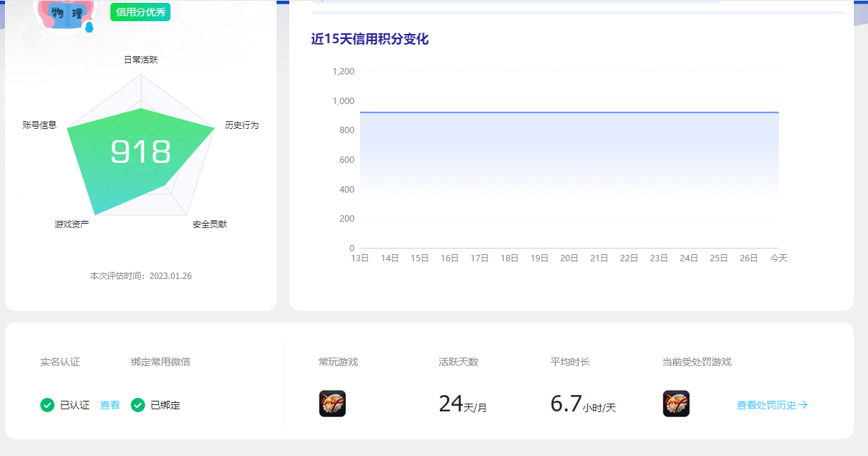
Task: Click the QQ penguin icon beside avatar
Action: (x=89, y=27)
